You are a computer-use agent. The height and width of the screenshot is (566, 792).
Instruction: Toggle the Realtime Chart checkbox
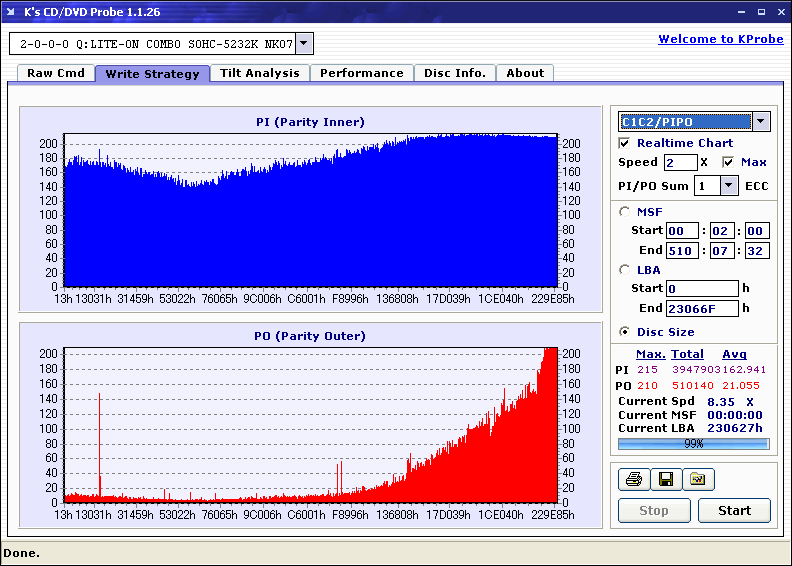click(624, 143)
